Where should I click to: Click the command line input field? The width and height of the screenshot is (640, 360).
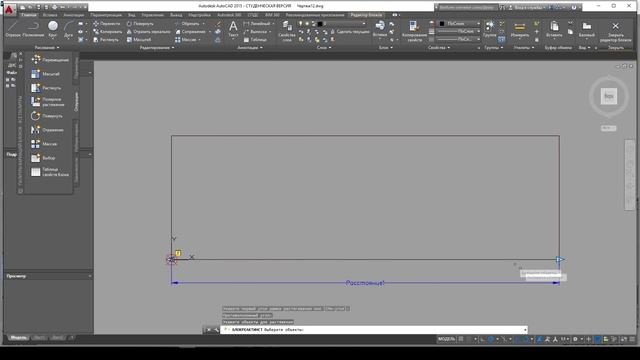(373, 329)
